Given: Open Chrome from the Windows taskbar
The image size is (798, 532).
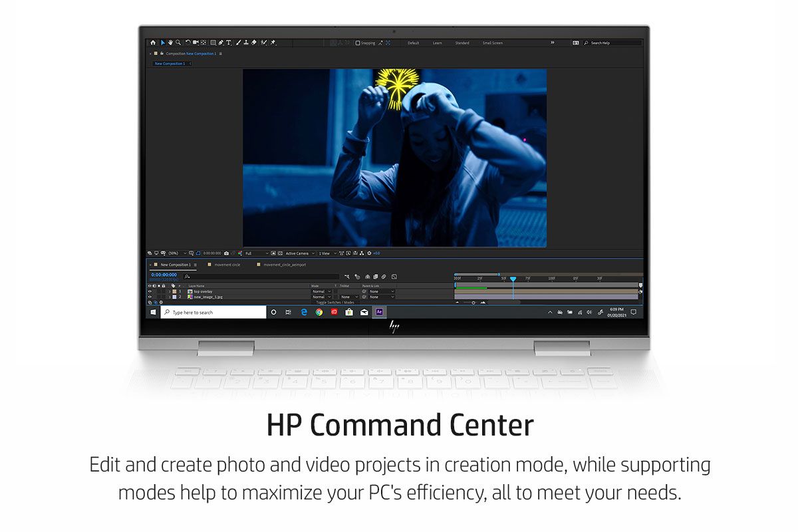Looking at the screenshot, I should [x=319, y=312].
